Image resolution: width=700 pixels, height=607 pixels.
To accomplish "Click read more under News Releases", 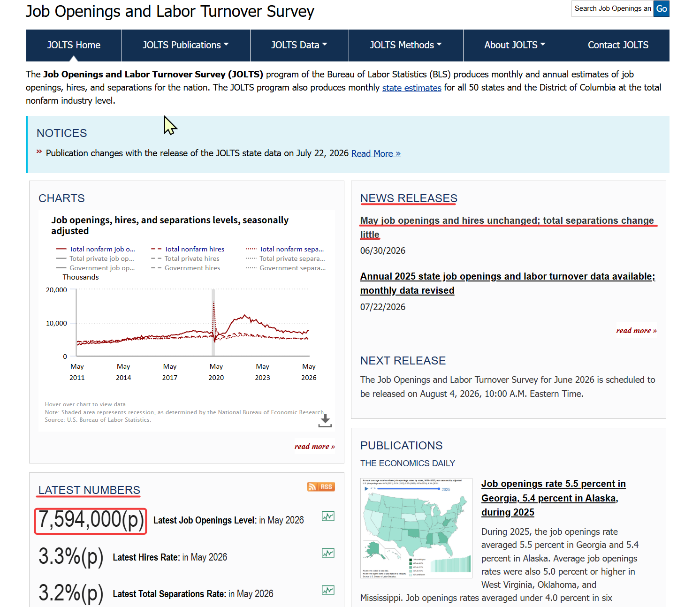I will click(x=636, y=331).
